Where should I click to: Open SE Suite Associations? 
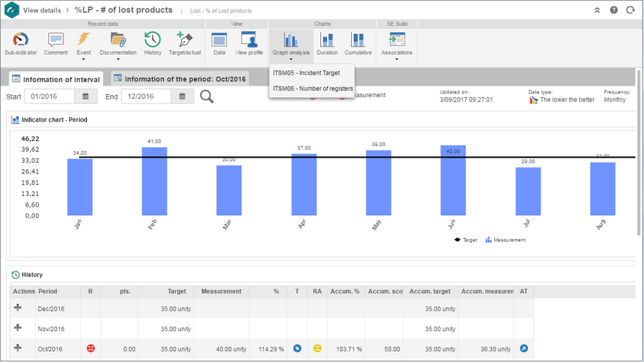click(396, 44)
